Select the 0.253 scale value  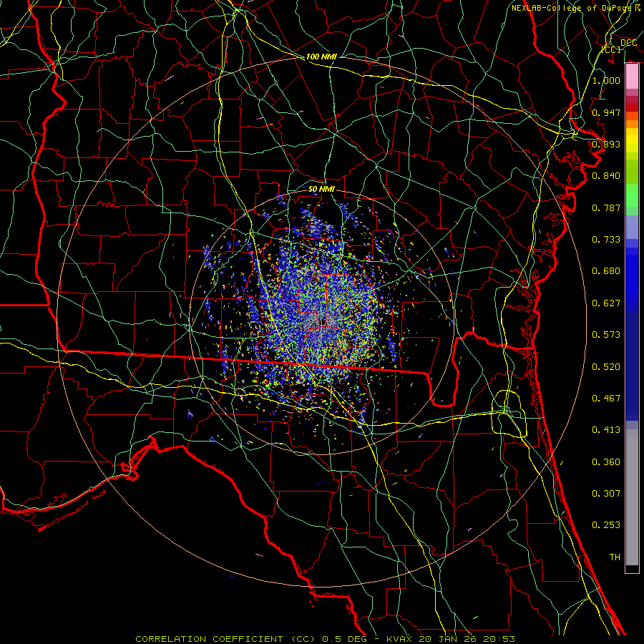point(606,525)
